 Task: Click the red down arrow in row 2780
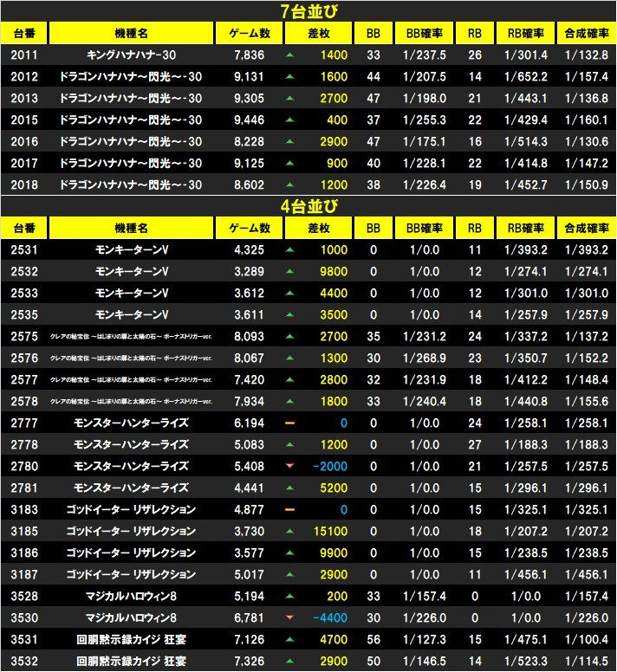289,466
